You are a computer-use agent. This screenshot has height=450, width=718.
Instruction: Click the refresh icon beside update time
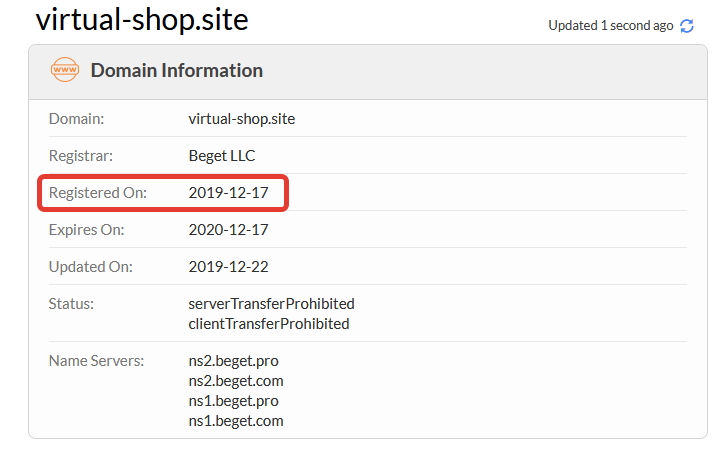click(x=687, y=26)
